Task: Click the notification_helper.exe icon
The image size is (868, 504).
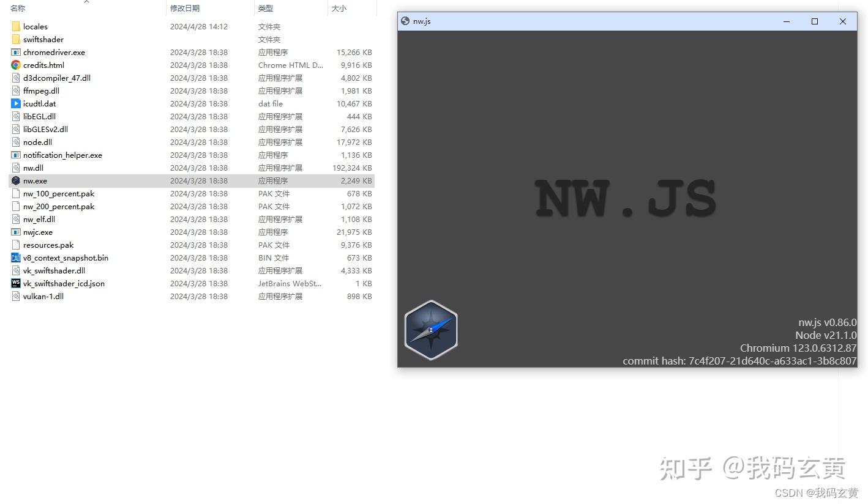Action: (15, 155)
